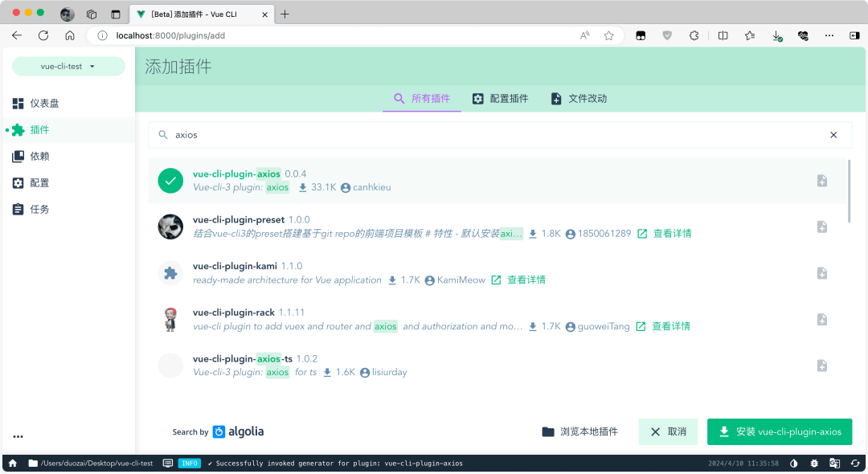868x474 pixels.
Task: Select vue-cli-plugin-rack avatar image
Action: coord(170,320)
